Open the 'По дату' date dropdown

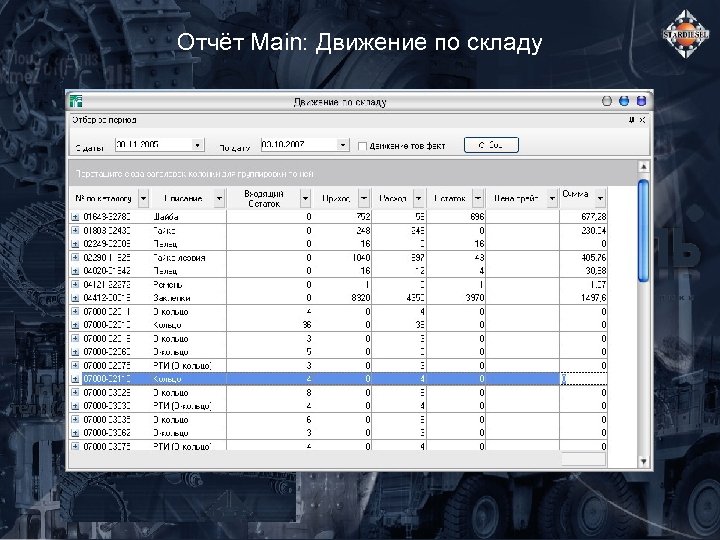click(x=343, y=145)
